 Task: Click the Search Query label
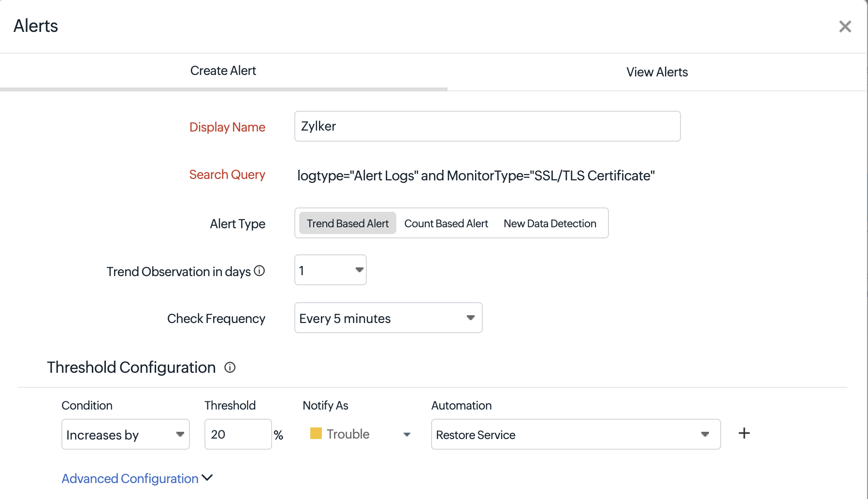pyautogui.click(x=227, y=175)
